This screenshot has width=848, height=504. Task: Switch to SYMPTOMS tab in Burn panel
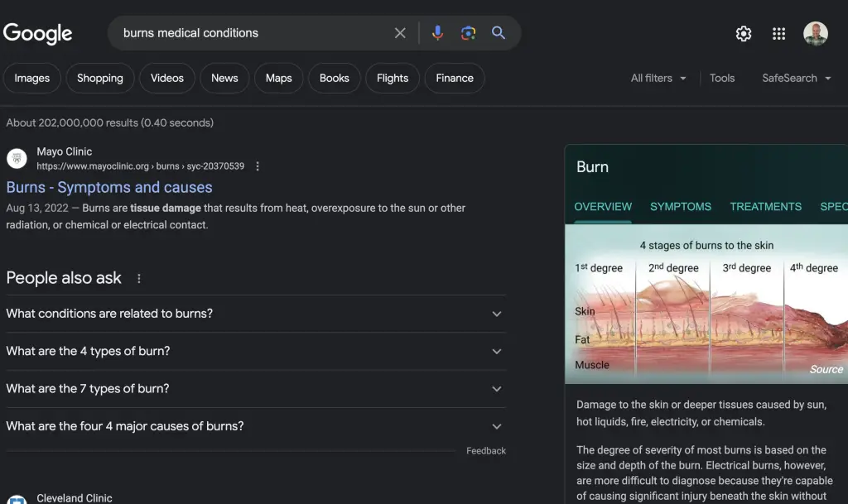point(681,207)
